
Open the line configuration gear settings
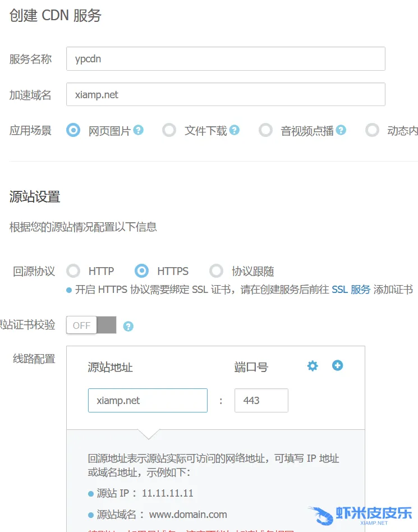pos(313,366)
